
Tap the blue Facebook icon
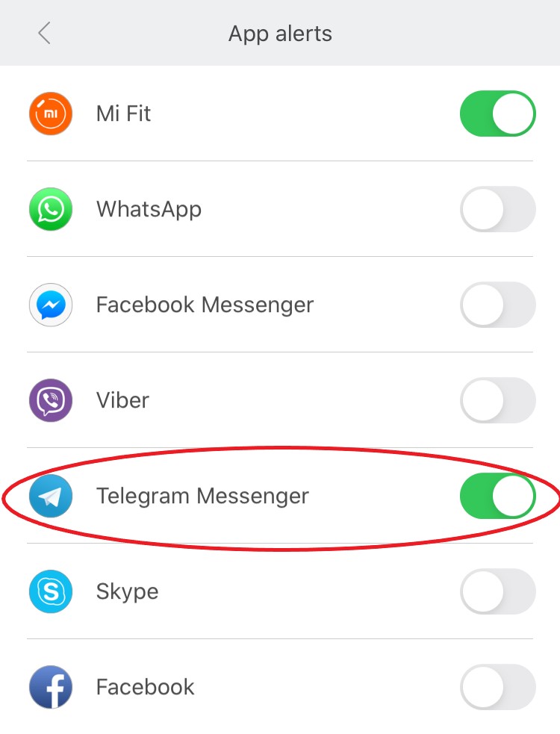51,687
